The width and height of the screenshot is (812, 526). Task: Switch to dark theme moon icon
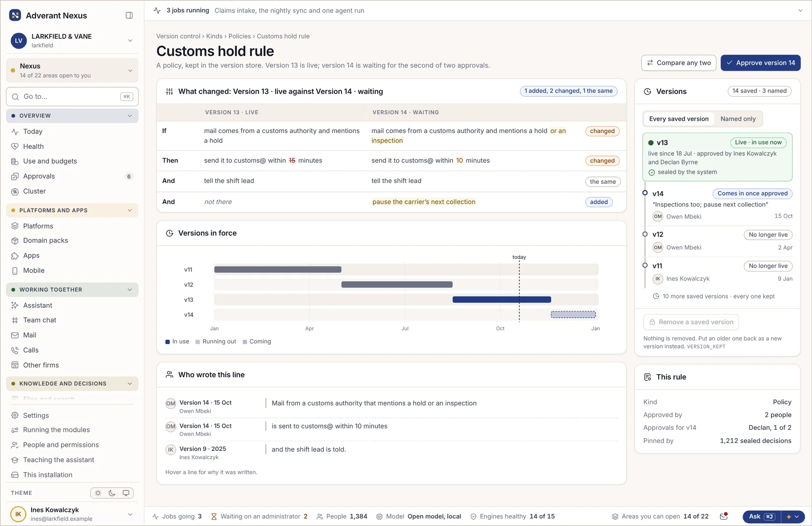click(x=112, y=493)
